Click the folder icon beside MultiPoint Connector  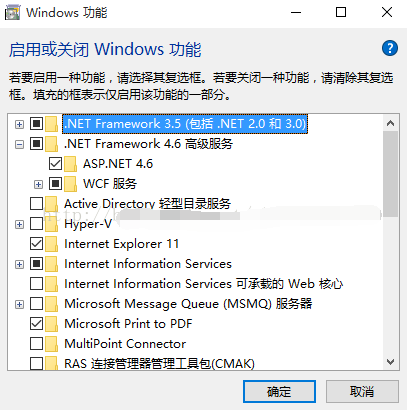pos(51,344)
